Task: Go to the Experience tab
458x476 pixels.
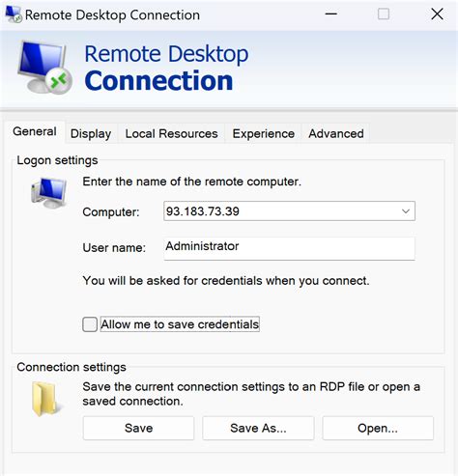Action: click(264, 133)
